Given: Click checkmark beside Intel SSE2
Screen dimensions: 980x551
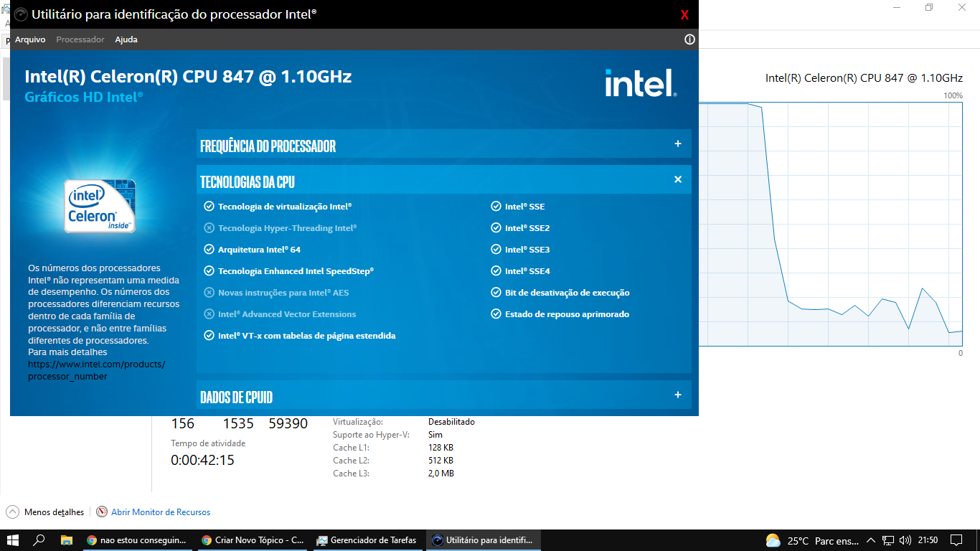Looking at the screenshot, I should click(x=496, y=228).
